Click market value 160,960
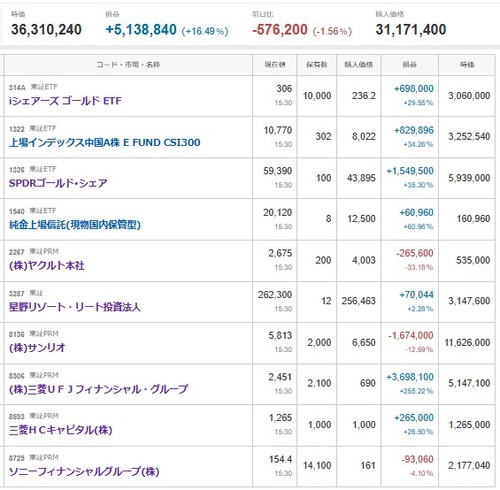Screen dimensions: 500x490 click(x=473, y=219)
